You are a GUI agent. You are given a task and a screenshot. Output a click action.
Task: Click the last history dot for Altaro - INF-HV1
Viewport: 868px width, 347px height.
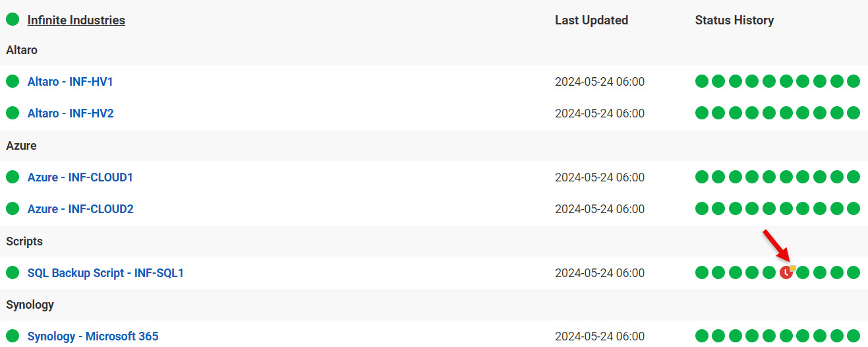[854, 82]
